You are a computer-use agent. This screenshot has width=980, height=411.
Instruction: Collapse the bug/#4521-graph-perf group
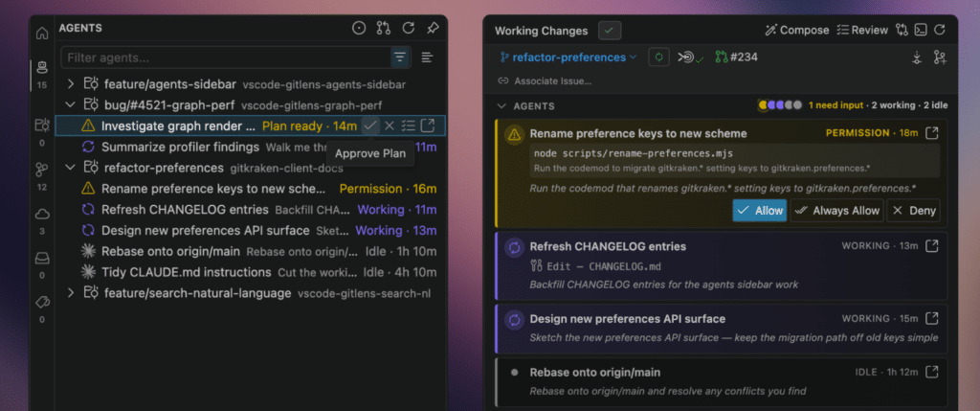(71, 104)
